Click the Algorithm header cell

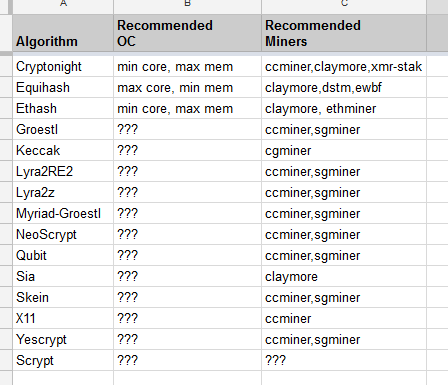point(63,33)
